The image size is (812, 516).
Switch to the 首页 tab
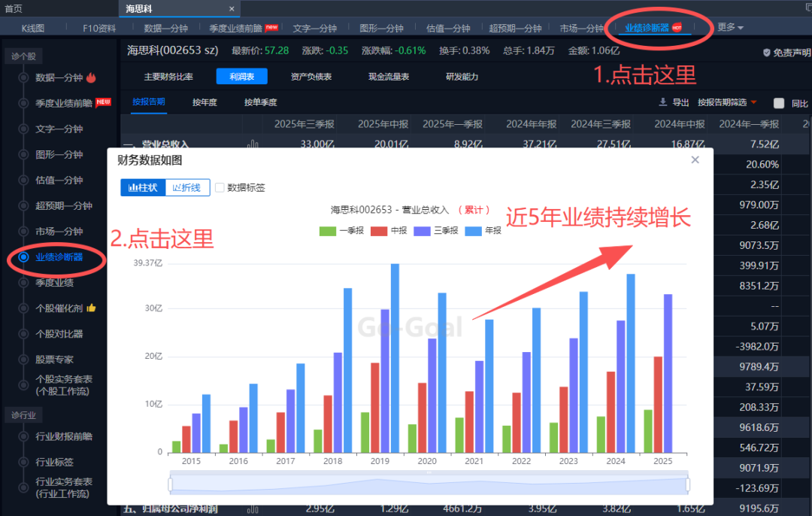coord(14,9)
